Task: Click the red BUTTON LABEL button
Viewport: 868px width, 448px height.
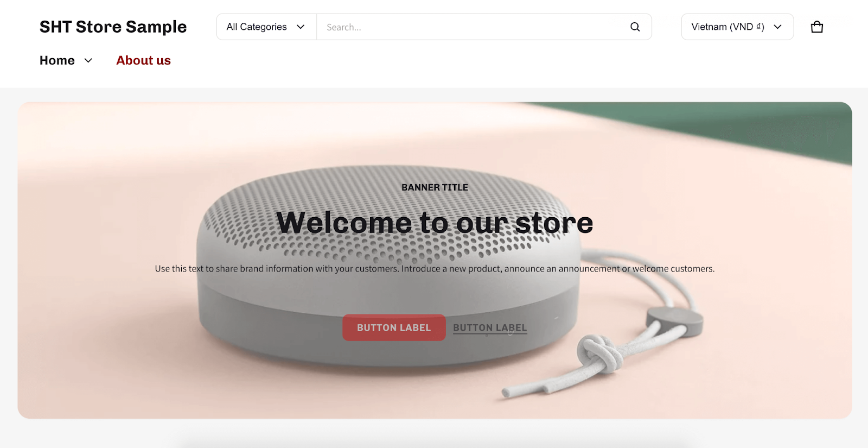Action: pyautogui.click(x=394, y=327)
